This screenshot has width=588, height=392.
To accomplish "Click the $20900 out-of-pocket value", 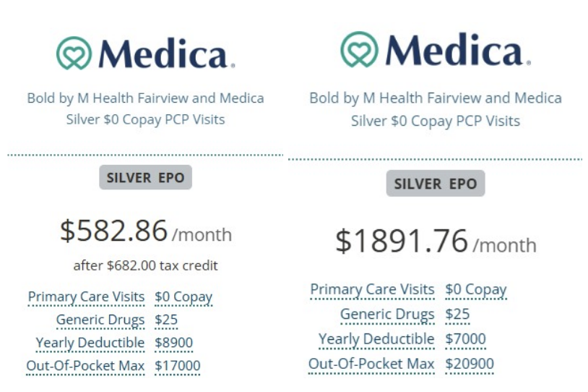I will tap(469, 363).
